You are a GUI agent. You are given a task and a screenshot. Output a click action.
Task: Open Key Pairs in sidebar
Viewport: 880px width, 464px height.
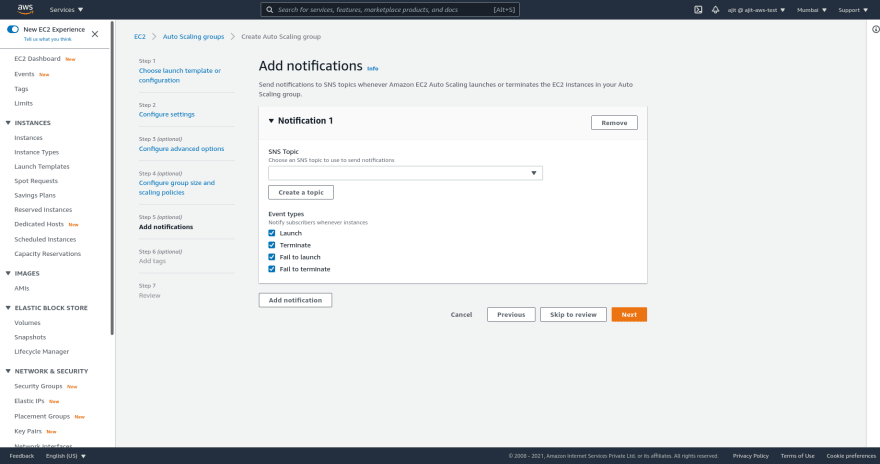coord(28,431)
